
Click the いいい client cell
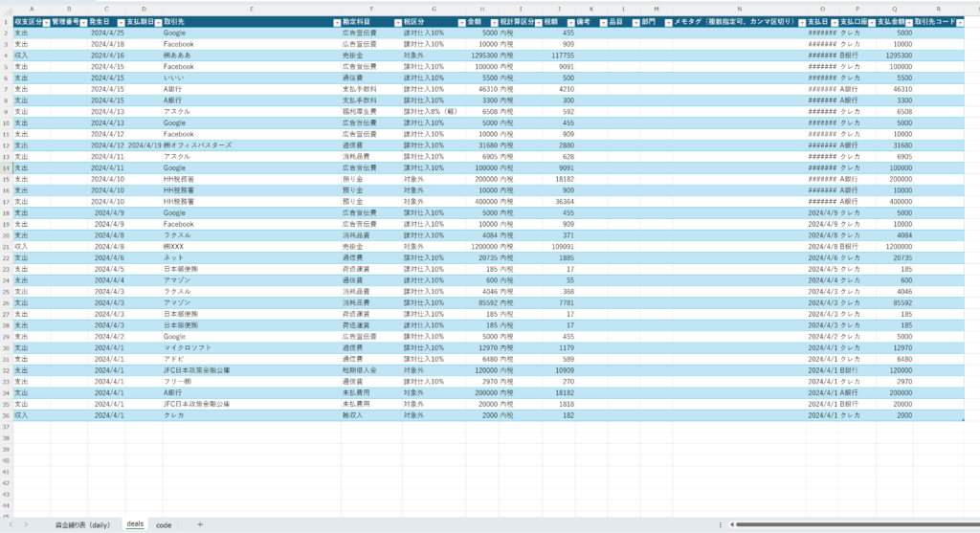[x=252, y=78]
